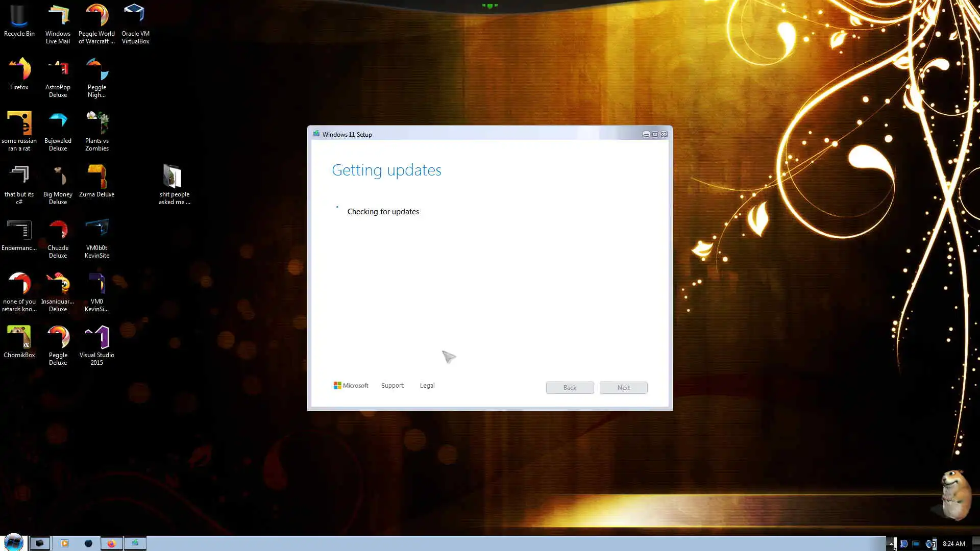Viewport: 980px width, 551px height.
Task: Click the 8:24 AM system clock
Action: (x=953, y=544)
